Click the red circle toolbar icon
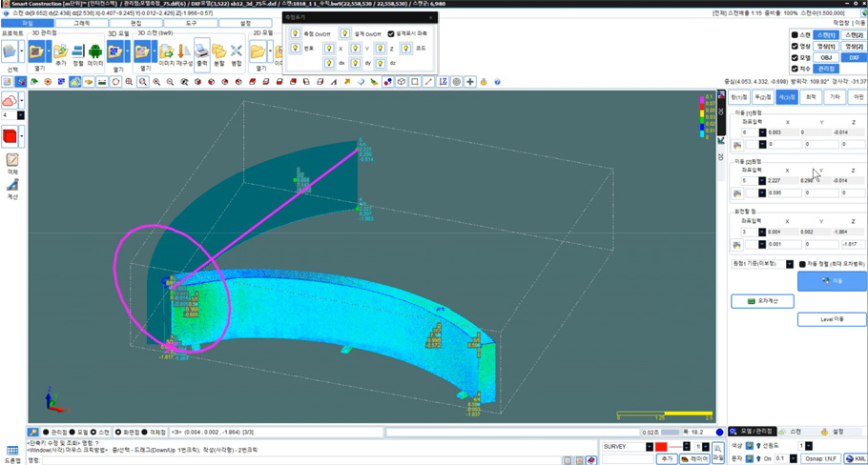The width and height of the screenshot is (868, 465). [x=115, y=82]
